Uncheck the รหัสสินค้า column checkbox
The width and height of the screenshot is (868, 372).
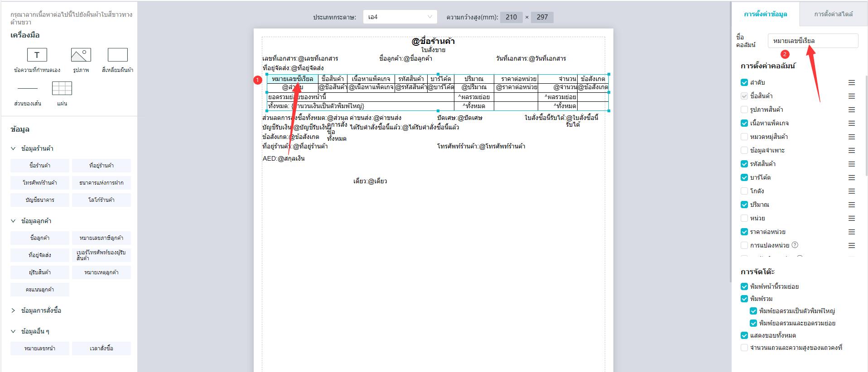coord(744,164)
